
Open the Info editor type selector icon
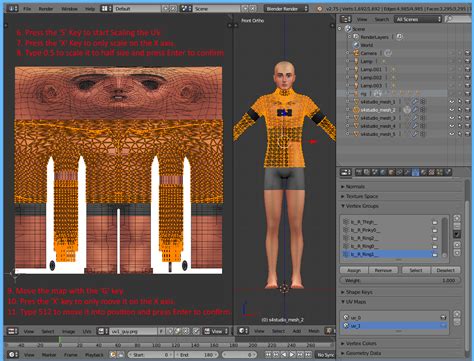tap(13, 8)
